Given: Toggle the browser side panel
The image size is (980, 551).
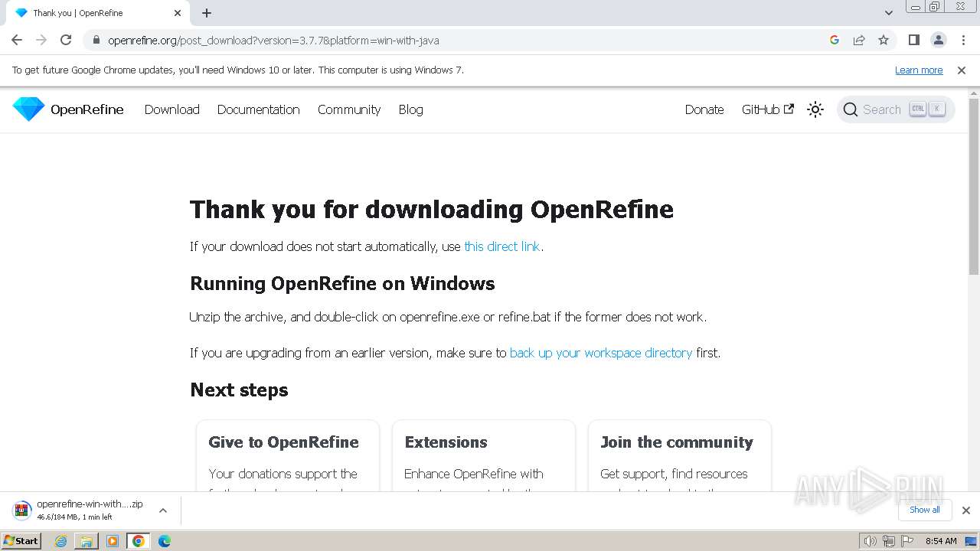Looking at the screenshot, I should click(913, 40).
